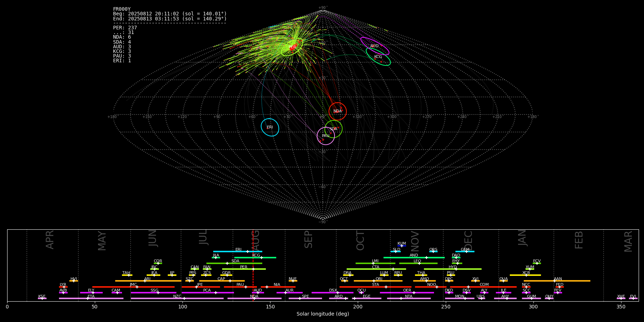Click the OCT month label
Screen dimensions: 644x322
[360, 240]
